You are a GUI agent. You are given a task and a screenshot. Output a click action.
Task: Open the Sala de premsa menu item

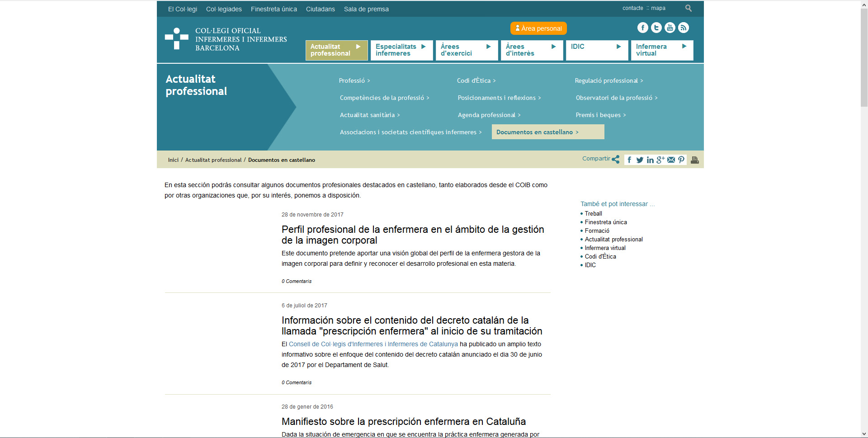(366, 9)
